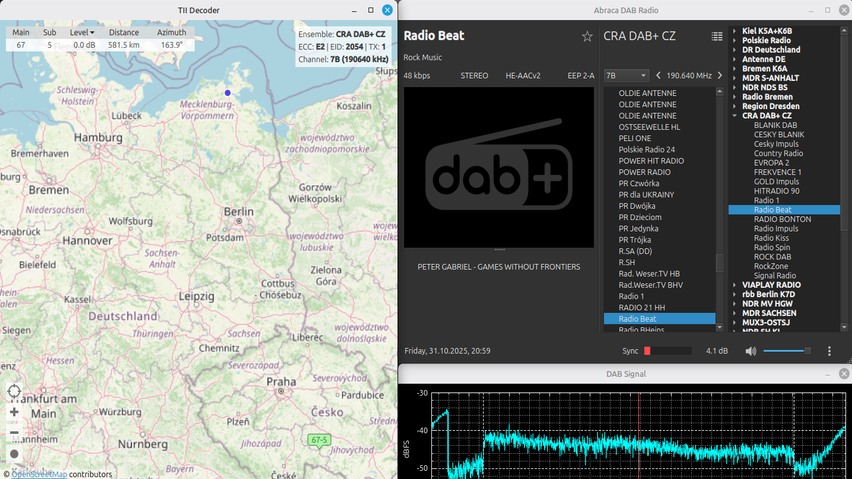Screen dimensions: 852x479
Task: Center the map with the crosshair button
Action: (x=14, y=391)
